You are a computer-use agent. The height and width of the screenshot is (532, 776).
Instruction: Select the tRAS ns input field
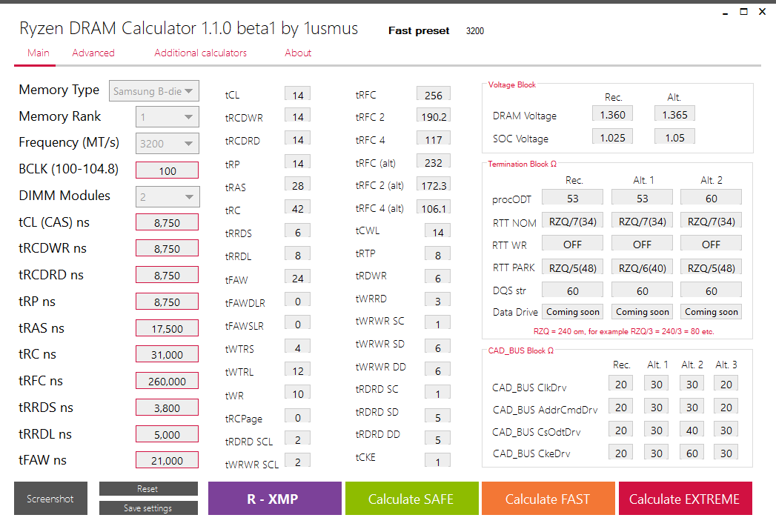(168, 328)
